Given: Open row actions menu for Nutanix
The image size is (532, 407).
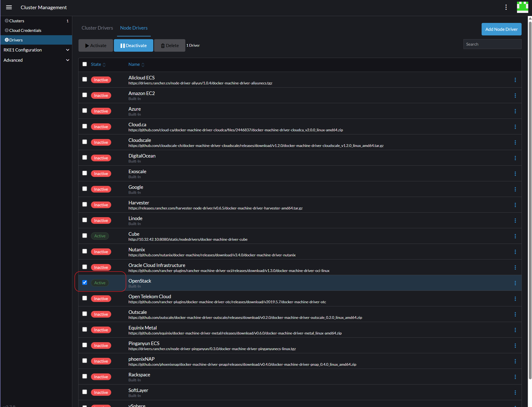Looking at the screenshot, I should coord(515,252).
